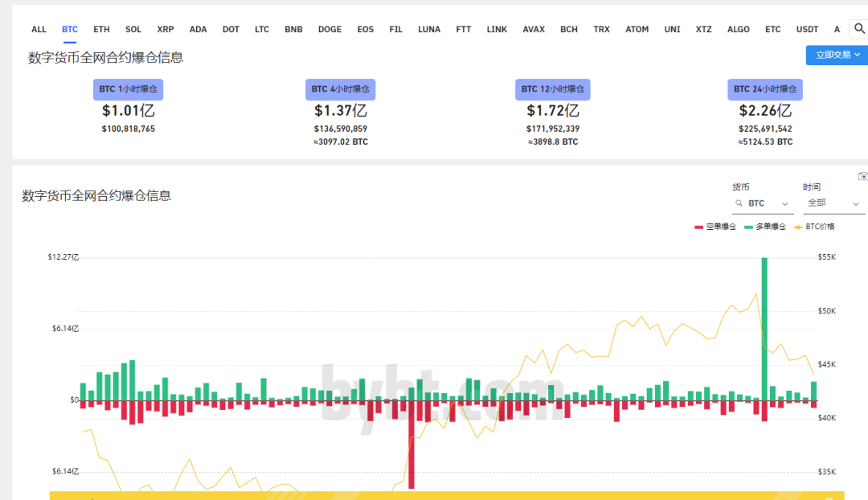Go to the DOGE tab
This screenshot has height=500, width=868.
pos(330,30)
